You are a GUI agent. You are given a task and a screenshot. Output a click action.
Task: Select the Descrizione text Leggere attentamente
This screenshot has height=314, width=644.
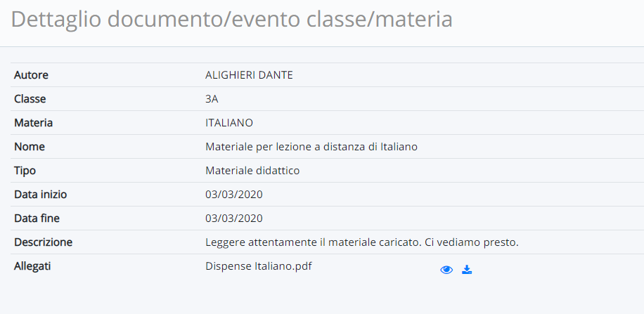[x=362, y=242]
